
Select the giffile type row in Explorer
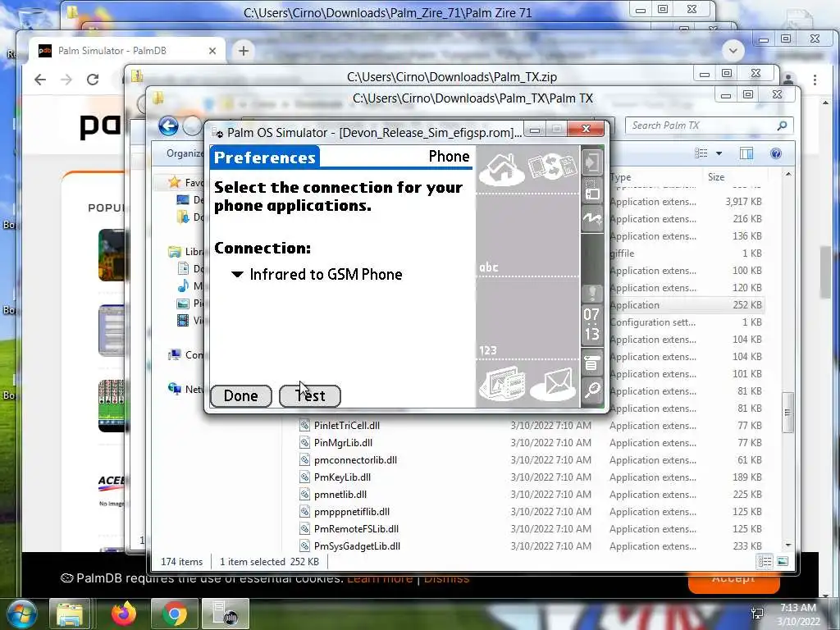click(x=687, y=253)
